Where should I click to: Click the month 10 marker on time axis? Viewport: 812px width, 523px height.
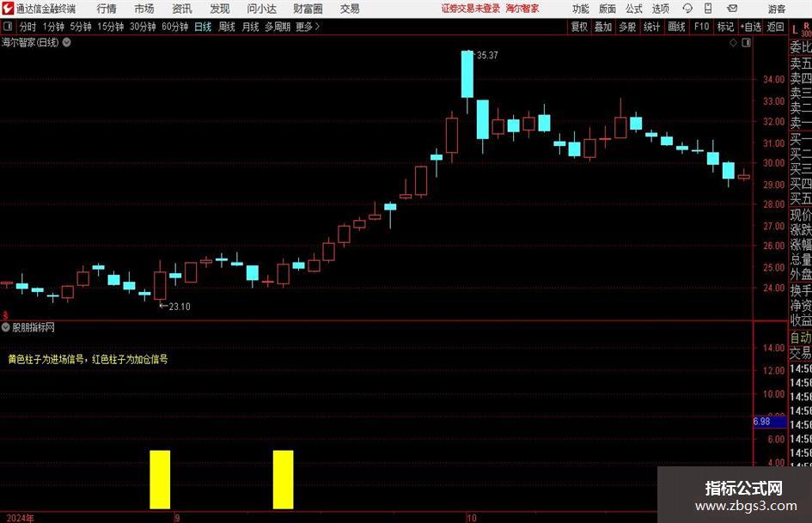click(x=471, y=518)
